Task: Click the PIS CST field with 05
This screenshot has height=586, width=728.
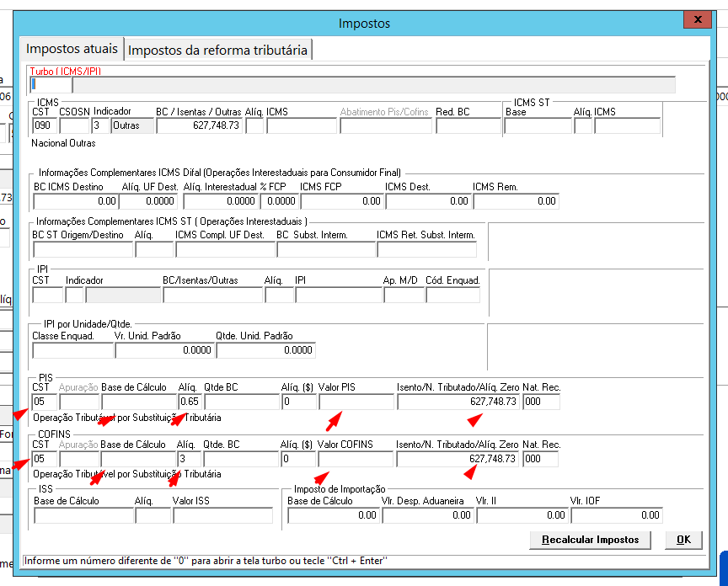Action: point(45,402)
